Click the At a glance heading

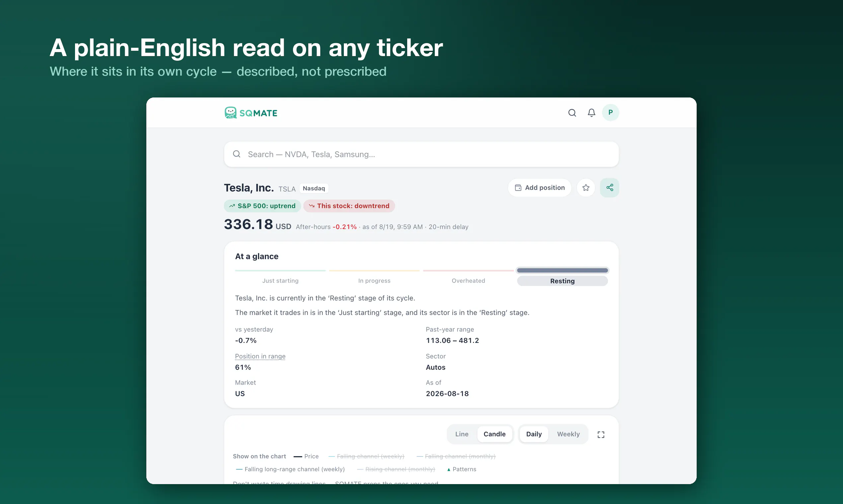257,256
